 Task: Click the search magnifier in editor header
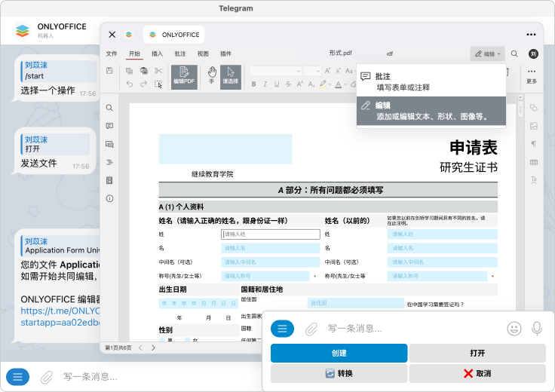pos(514,54)
